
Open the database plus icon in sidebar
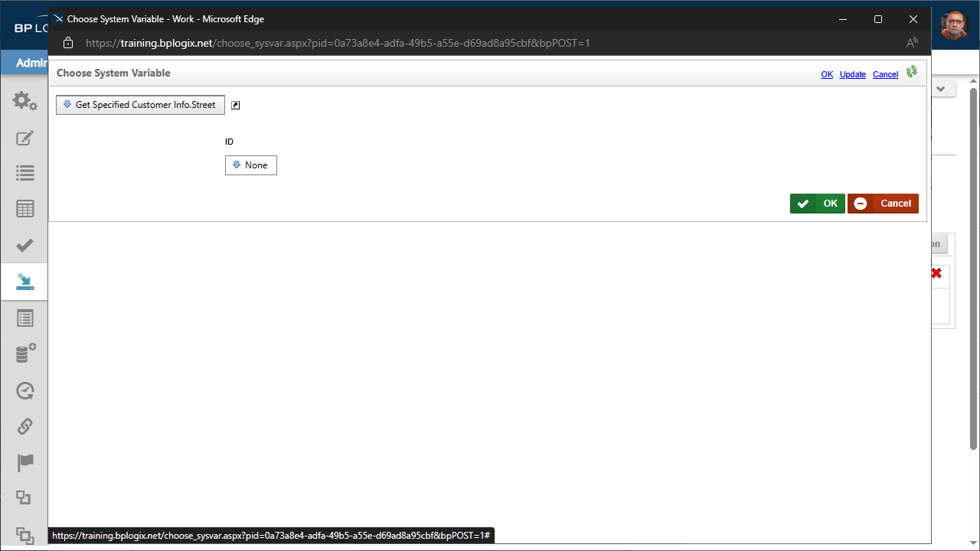point(25,354)
